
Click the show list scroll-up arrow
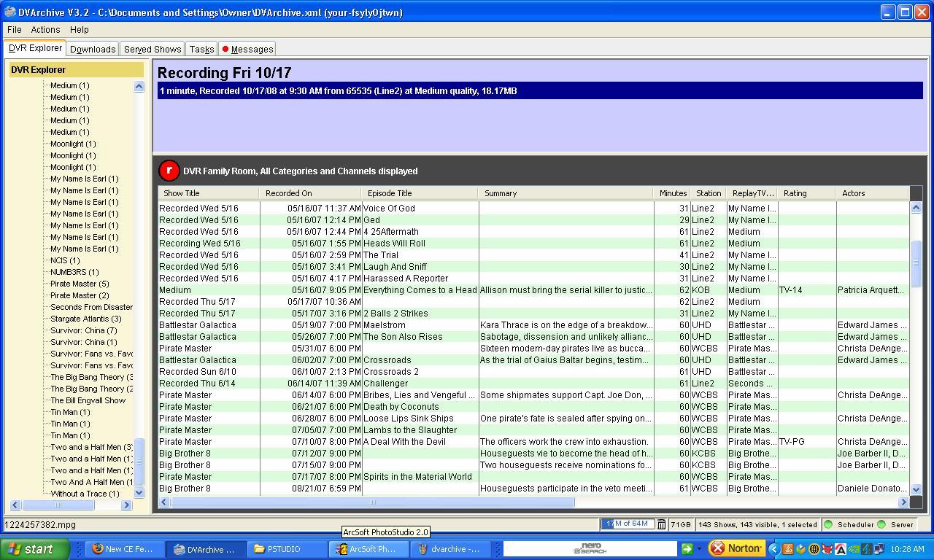click(x=916, y=208)
